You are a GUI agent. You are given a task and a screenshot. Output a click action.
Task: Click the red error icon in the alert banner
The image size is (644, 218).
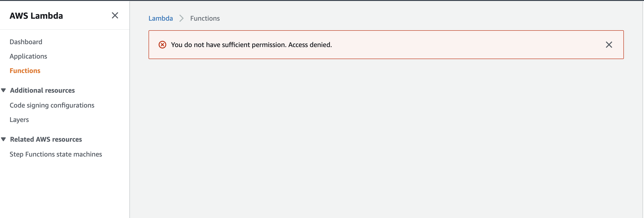pos(162,45)
